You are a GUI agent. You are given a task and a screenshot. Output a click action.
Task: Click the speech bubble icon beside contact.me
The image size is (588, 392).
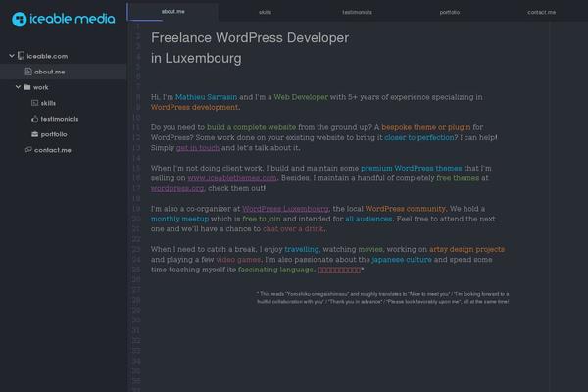pos(28,150)
